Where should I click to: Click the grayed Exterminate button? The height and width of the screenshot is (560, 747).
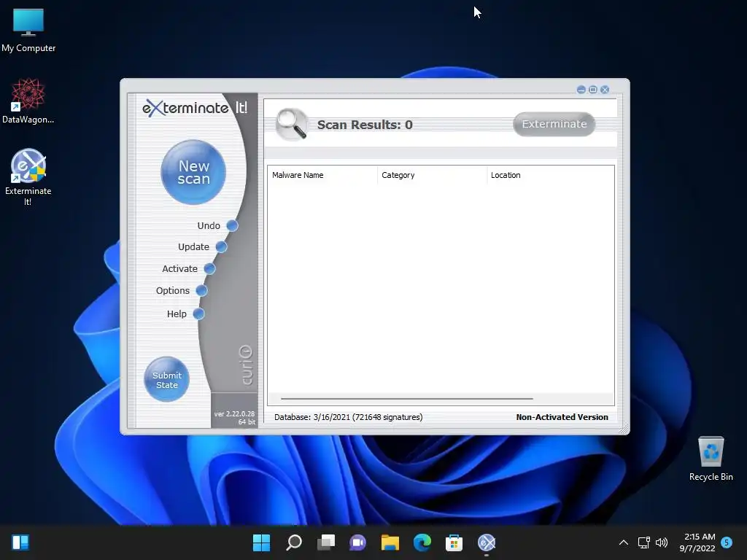click(x=554, y=124)
